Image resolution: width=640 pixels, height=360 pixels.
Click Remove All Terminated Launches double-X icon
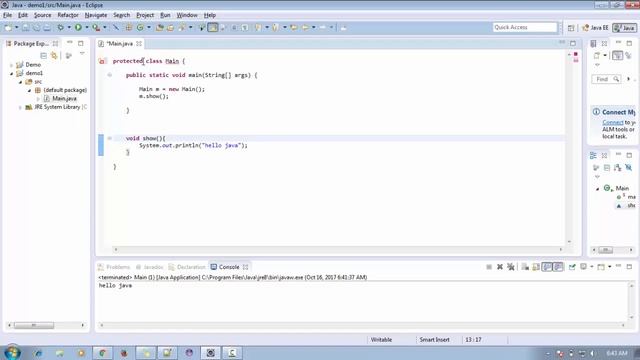[x=511, y=267]
